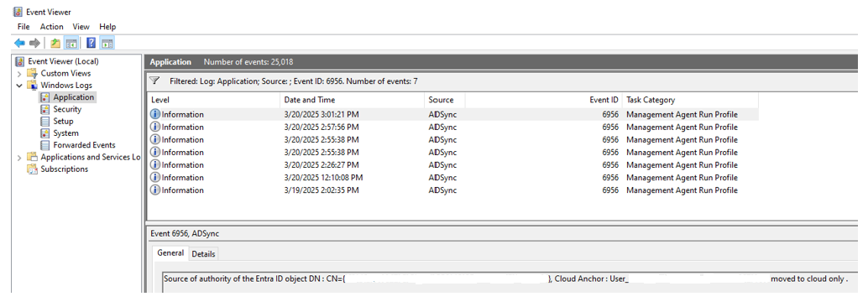868x307 pixels.
Task: Click info icon of 3/19/2025 event
Action: pos(155,190)
